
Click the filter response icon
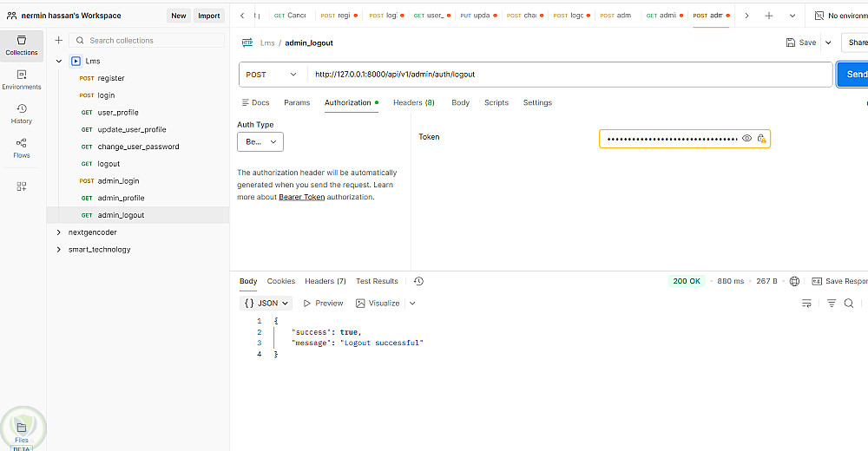(831, 303)
